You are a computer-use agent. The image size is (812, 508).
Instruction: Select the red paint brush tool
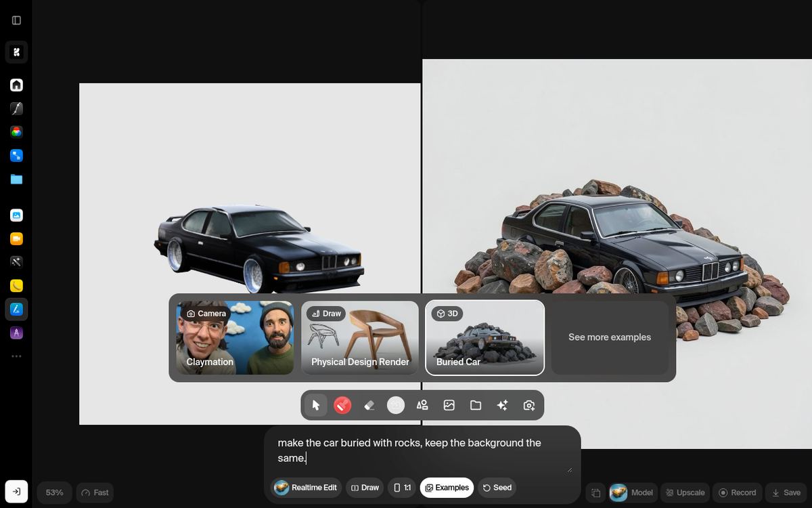342,405
